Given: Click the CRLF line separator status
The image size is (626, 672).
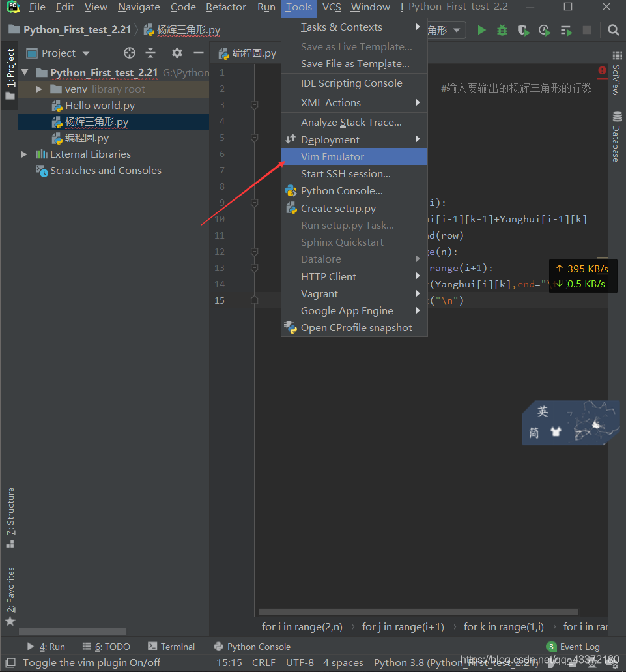Looking at the screenshot, I should pos(263,663).
